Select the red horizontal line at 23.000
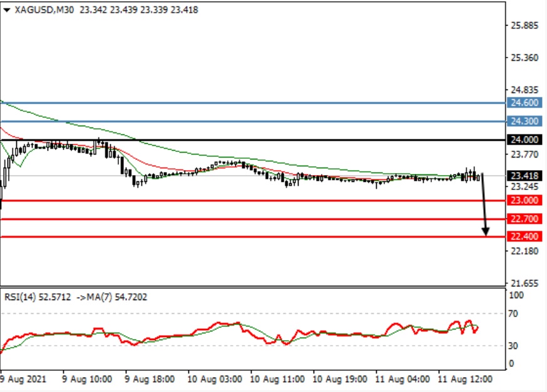Viewport: 547px width, 392px height. point(253,201)
